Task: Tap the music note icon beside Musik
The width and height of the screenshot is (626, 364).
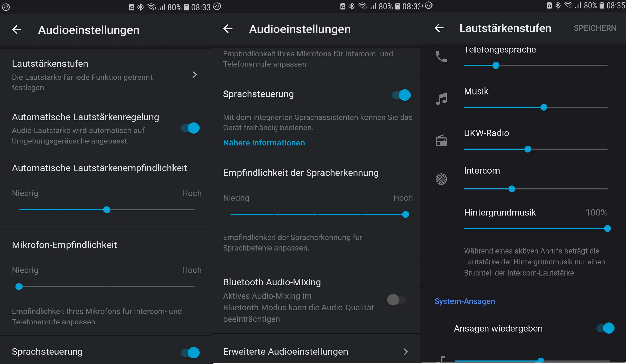Action: [x=441, y=99]
